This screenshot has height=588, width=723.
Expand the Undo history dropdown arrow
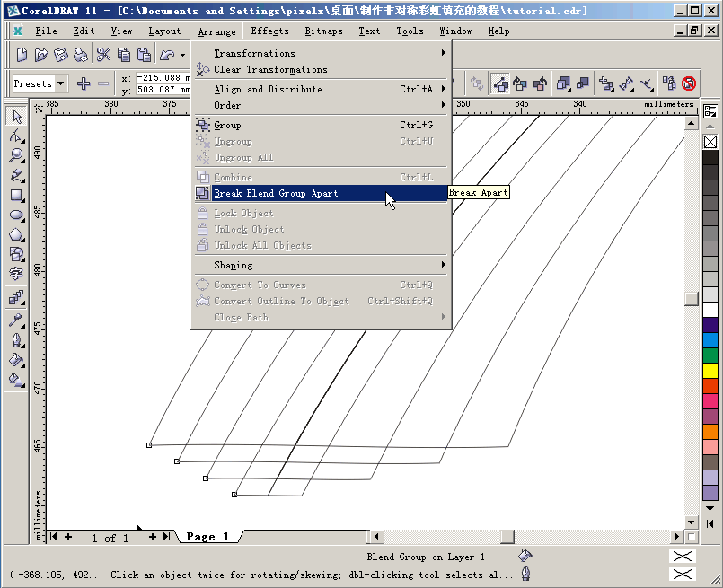[x=182, y=55]
